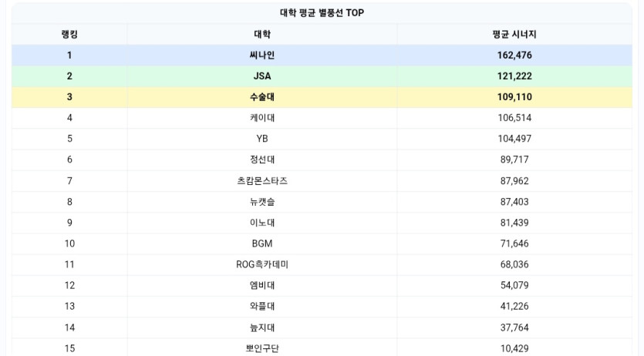
Task: Click the 초캄몬스타즈 name
Action: tap(262, 181)
